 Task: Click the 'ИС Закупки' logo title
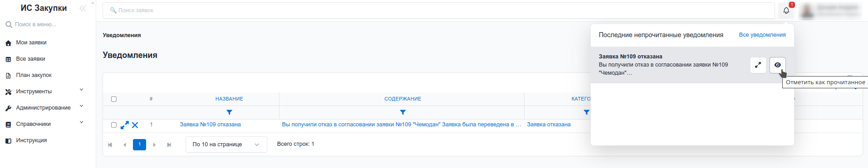pyautogui.click(x=44, y=8)
